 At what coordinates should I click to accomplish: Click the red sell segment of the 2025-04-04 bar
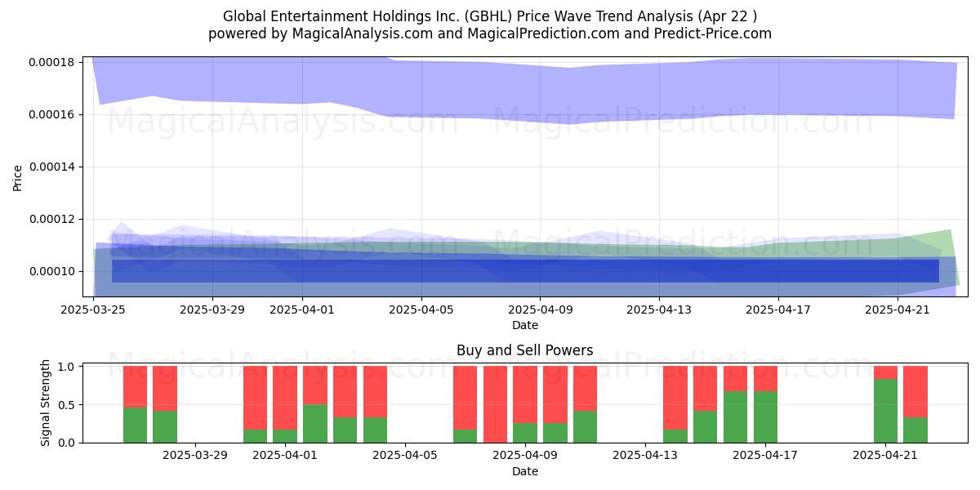(375, 391)
